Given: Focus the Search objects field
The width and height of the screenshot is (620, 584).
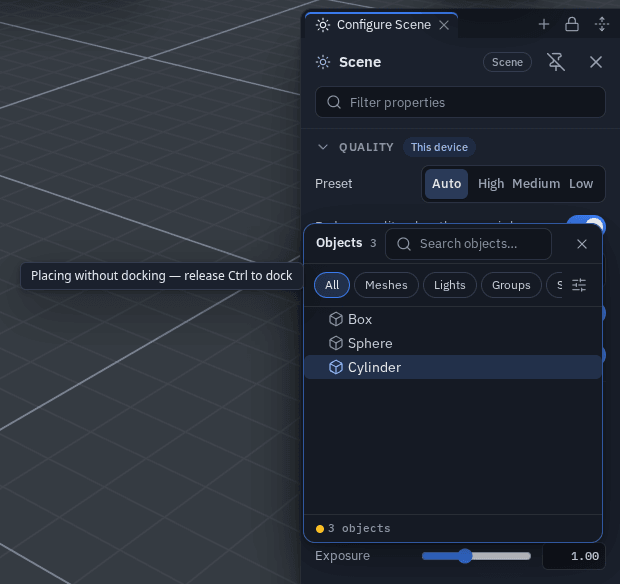Looking at the screenshot, I should (x=468, y=244).
